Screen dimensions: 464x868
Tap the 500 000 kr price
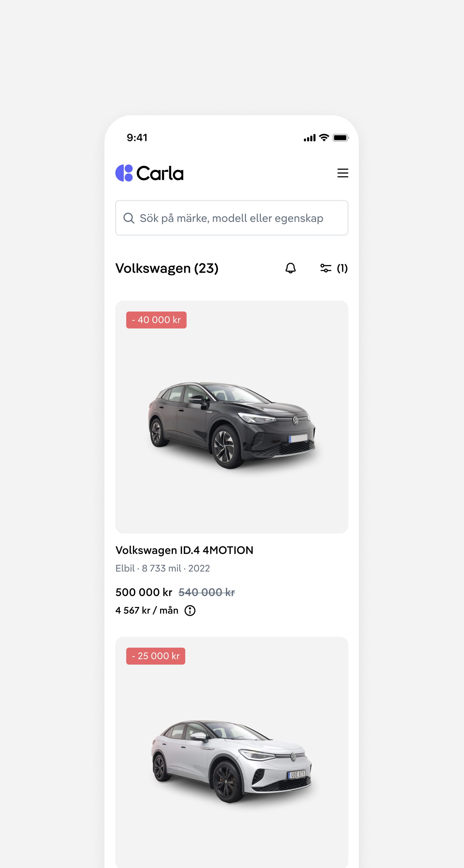(144, 592)
